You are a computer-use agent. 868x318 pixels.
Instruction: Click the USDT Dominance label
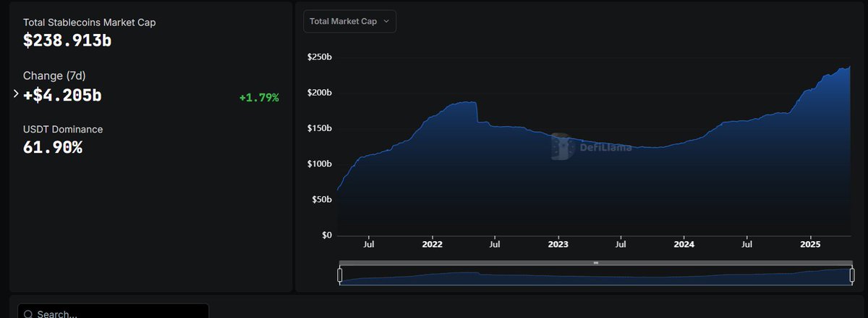pyautogui.click(x=63, y=129)
